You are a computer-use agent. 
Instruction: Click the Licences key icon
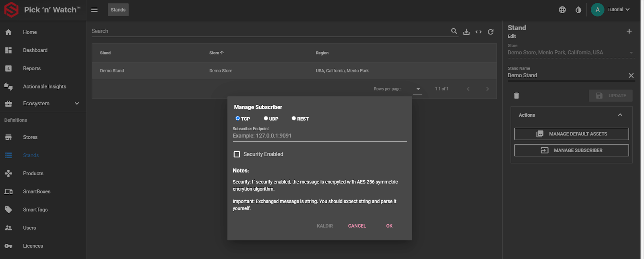tap(8, 246)
